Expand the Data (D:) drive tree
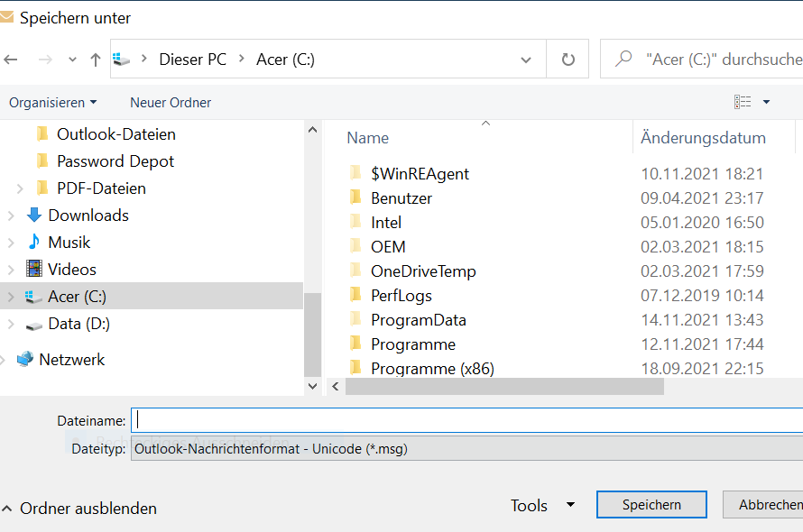This screenshot has width=803, height=532. point(11,324)
